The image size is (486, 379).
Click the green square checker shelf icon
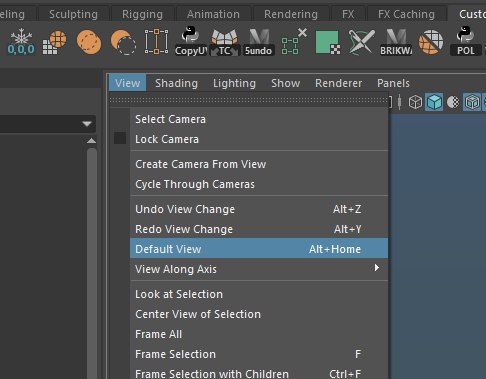tap(328, 42)
